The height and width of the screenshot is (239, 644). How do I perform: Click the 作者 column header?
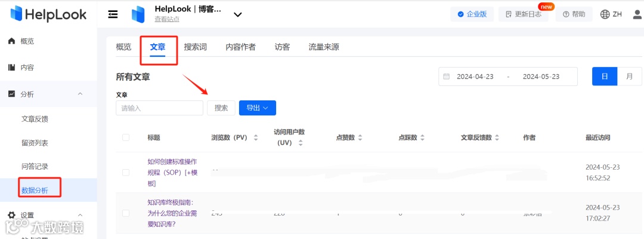point(530,138)
